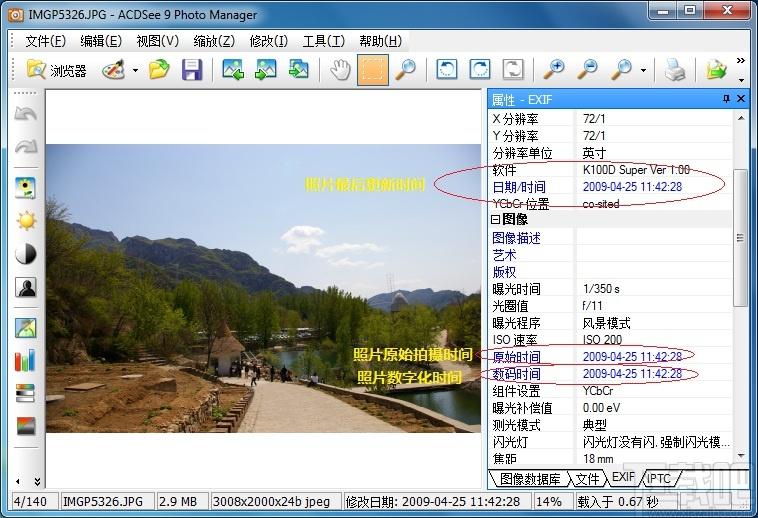Open 缩放(Z) menu
This screenshot has width=758, height=518.
(214, 42)
